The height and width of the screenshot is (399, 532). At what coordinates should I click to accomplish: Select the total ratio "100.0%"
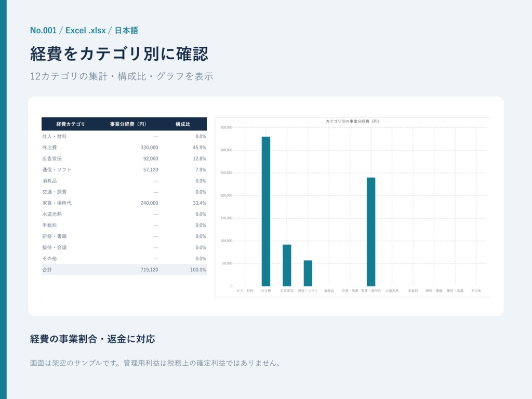(x=198, y=270)
